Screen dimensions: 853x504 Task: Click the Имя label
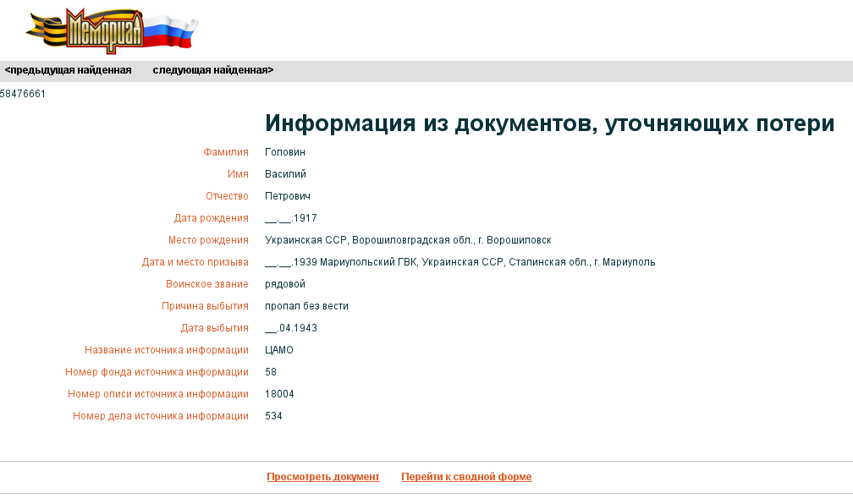[238, 174]
